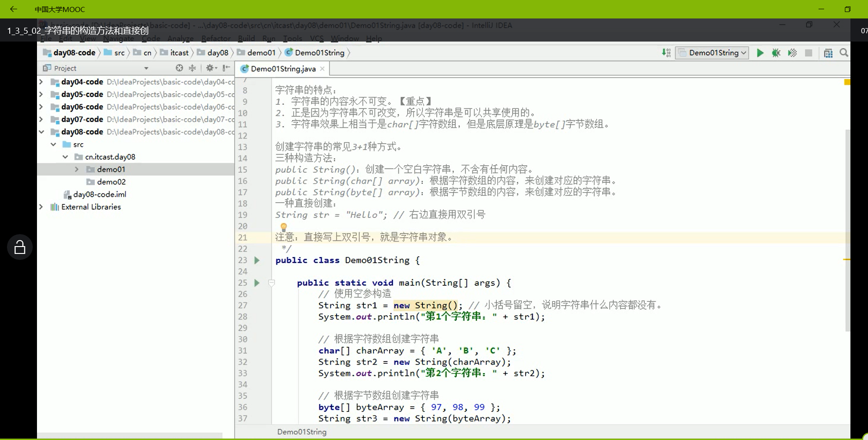Viewport: 868px width, 440px height.
Task: Click the class icon on the editor tab
Action: [x=245, y=69]
